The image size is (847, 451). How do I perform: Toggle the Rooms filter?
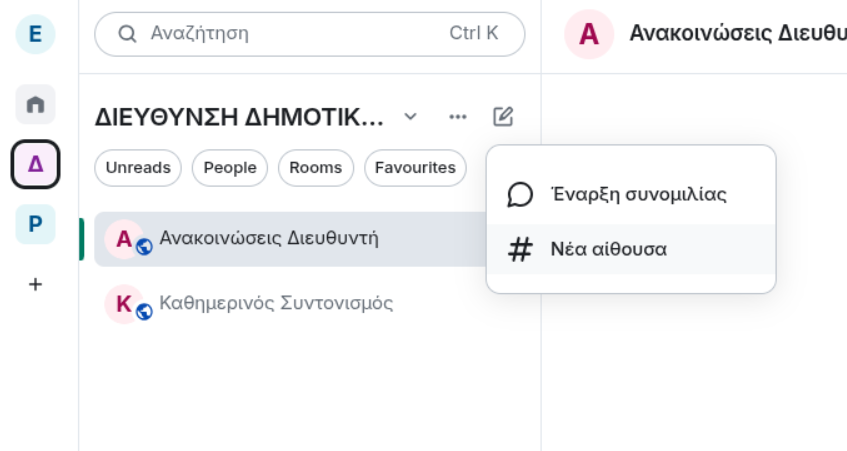tap(316, 168)
